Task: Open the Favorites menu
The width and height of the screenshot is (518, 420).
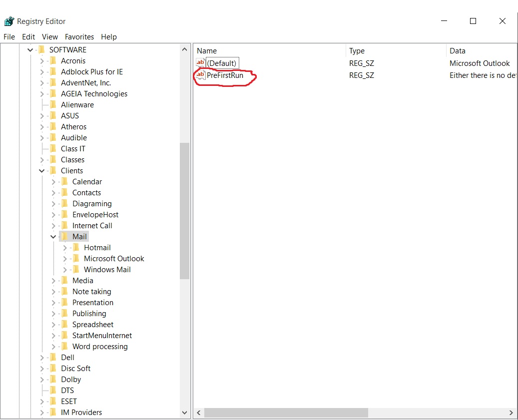Action: 79,36
